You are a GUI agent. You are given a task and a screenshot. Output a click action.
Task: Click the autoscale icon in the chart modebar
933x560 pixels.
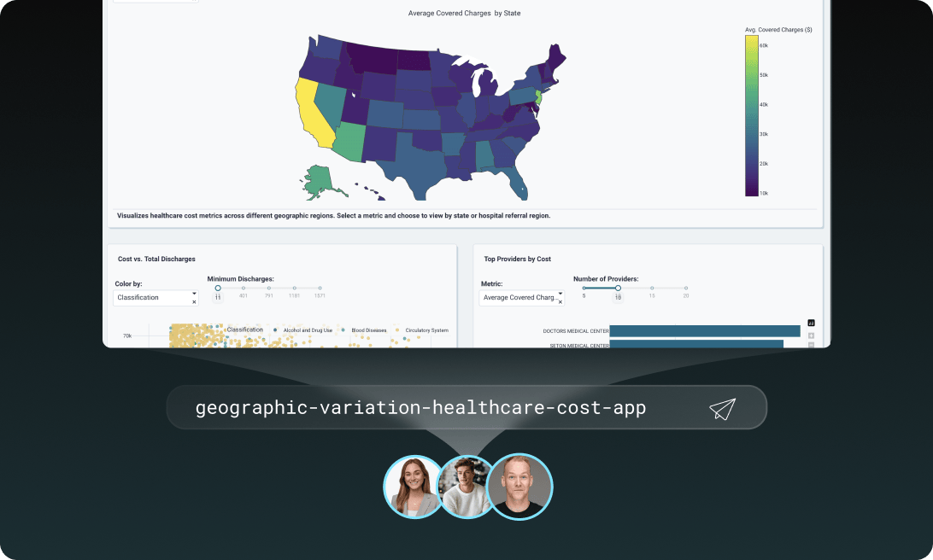coord(812,344)
